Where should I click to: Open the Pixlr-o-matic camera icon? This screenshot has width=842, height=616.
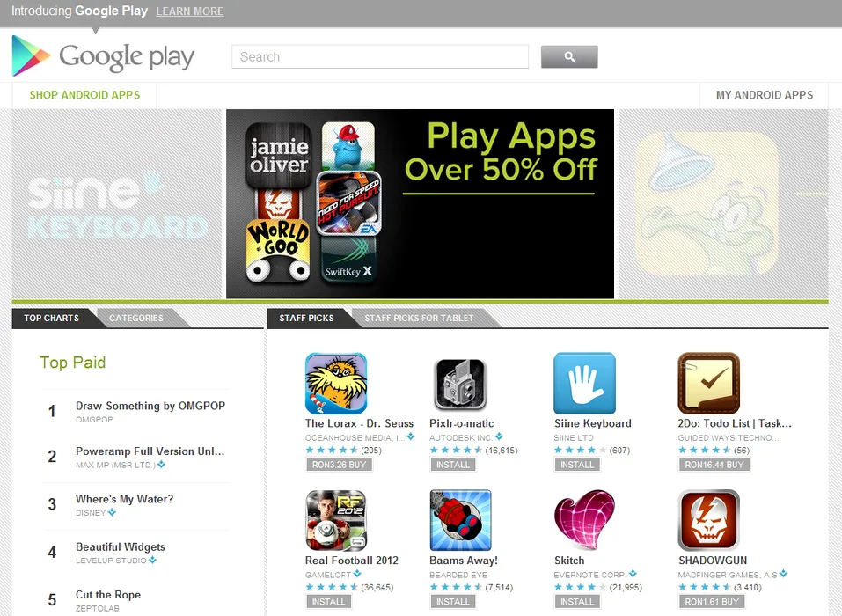tap(460, 385)
